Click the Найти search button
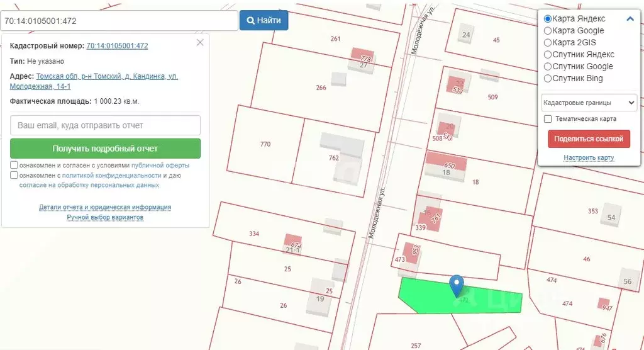This screenshot has height=350, width=644. tap(264, 21)
